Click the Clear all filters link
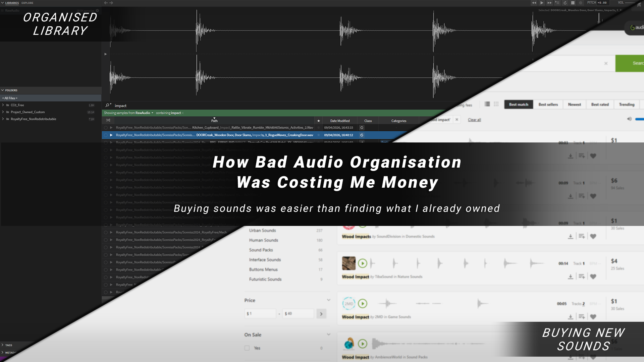This screenshot has width=644, height=362. [x=474, y=120]
